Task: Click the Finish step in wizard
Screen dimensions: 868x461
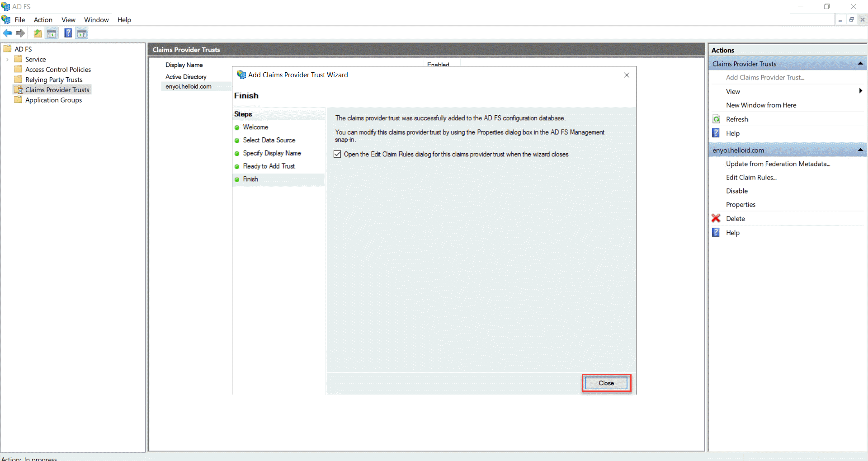Action: (250, 179)
